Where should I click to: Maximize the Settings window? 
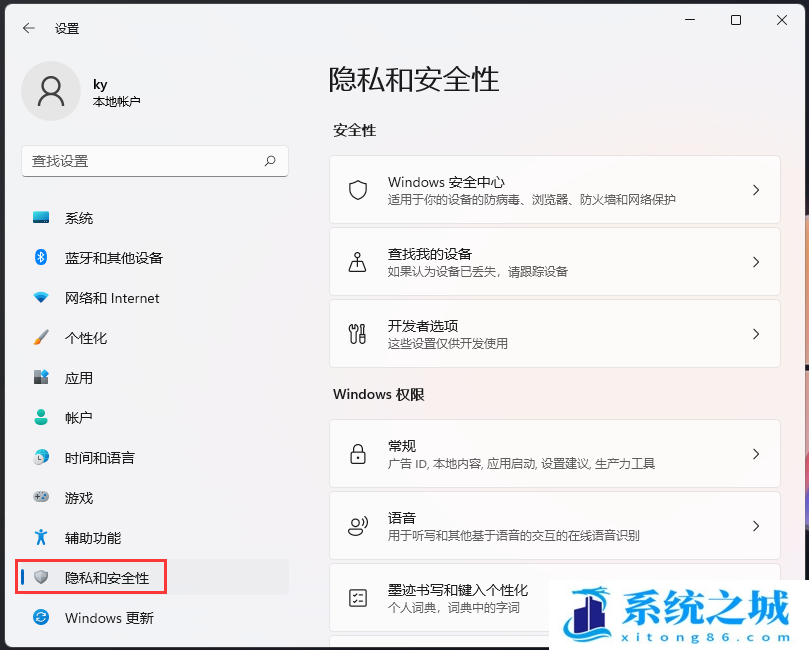(x=736, y=20)
